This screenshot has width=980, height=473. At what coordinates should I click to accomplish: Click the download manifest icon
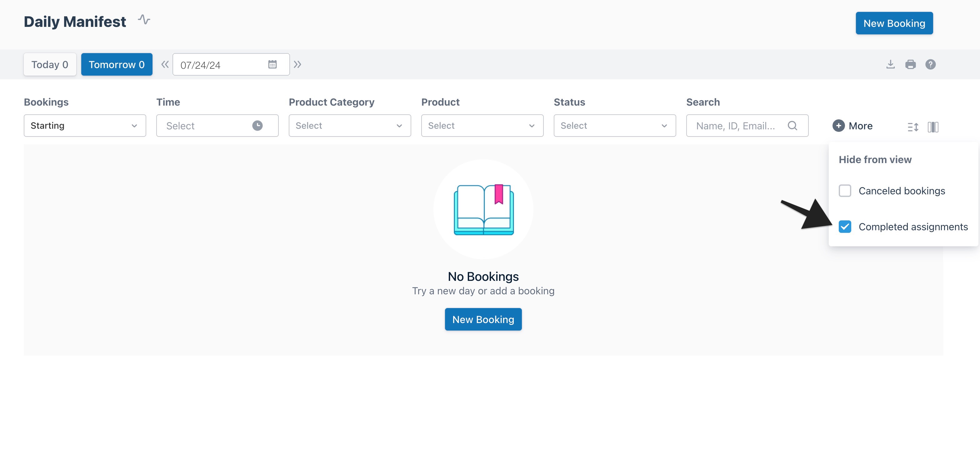890,64
